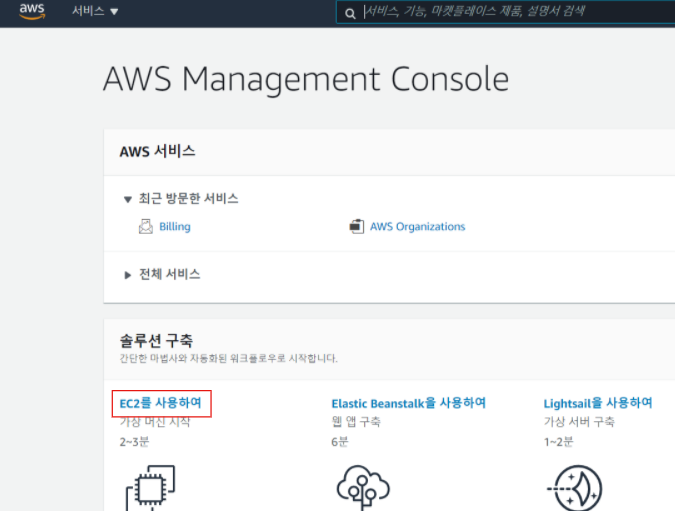Click the 솔루션 구축 heading
675x511 pixels.
click(156, 341)
